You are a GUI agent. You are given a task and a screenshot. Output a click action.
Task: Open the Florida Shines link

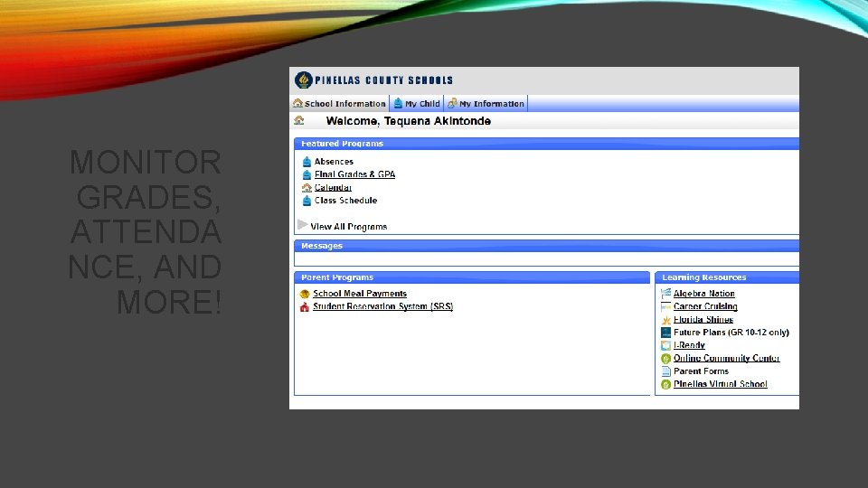pos(703,319)
